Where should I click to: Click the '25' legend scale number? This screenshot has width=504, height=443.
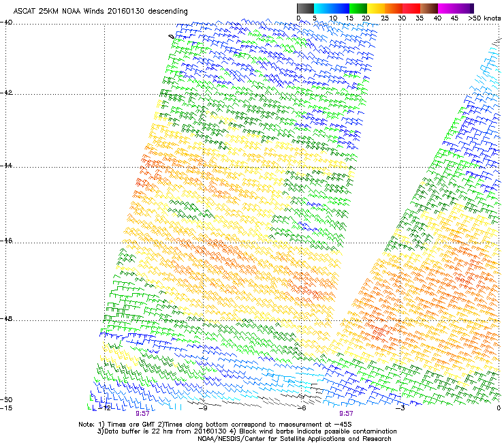[385, 18]
